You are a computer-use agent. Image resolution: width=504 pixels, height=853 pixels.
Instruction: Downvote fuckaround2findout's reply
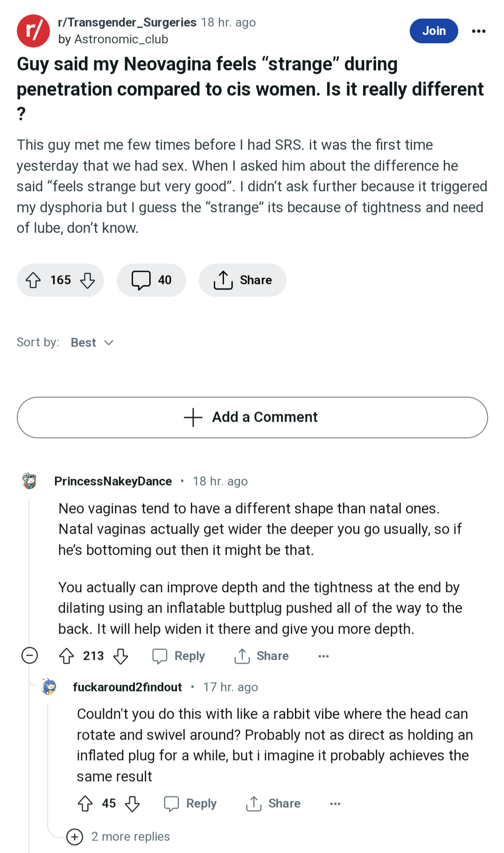(133, 804)
